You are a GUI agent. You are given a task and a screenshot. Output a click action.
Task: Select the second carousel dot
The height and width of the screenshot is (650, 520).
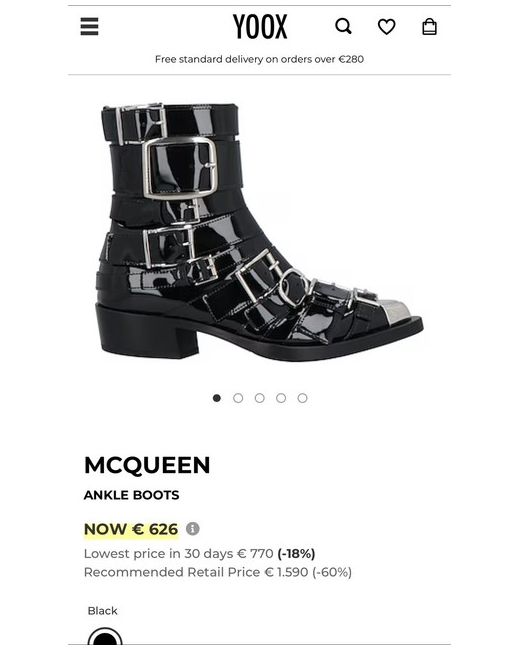click(x=238, y=398)
